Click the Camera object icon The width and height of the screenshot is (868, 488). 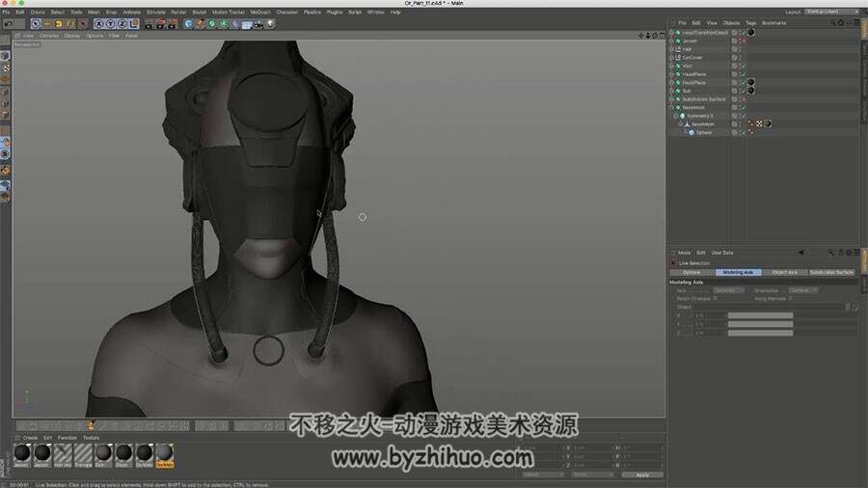pos(258,24)
